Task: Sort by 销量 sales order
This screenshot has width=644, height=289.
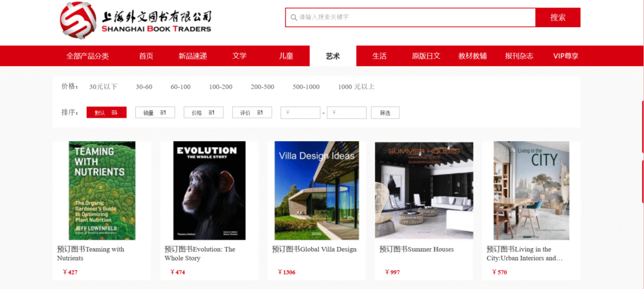Action: point(155,113)
